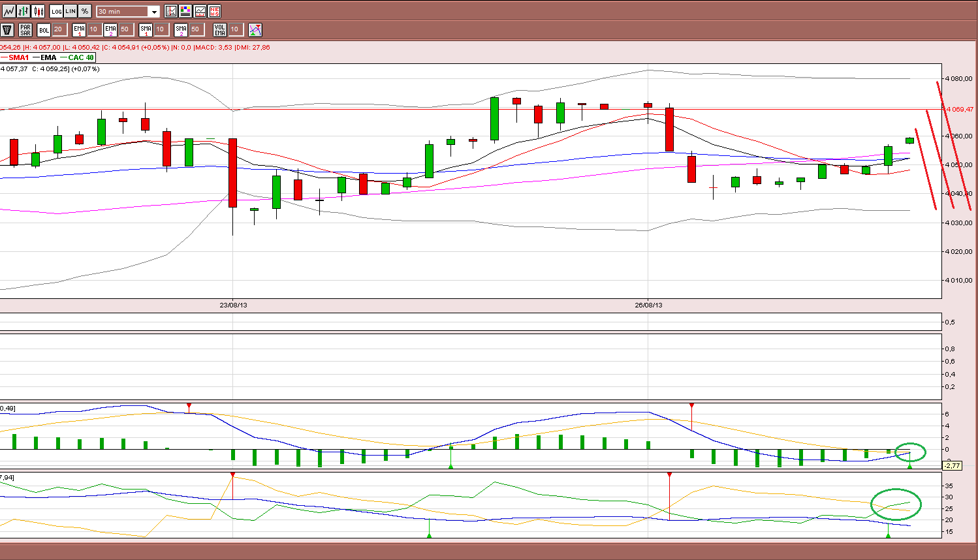This screenshot has width=978, height=560.
Task: Edit the SMA 1 period field
Action: 161,29
